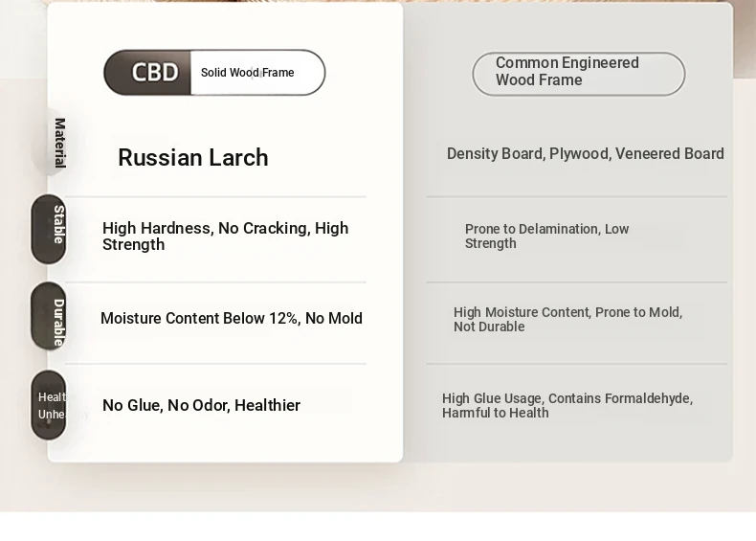The image size is (756, 541).
Task: Click the divider line below Russian Larch
Action: pyautogui.click(x=215, y=196)
